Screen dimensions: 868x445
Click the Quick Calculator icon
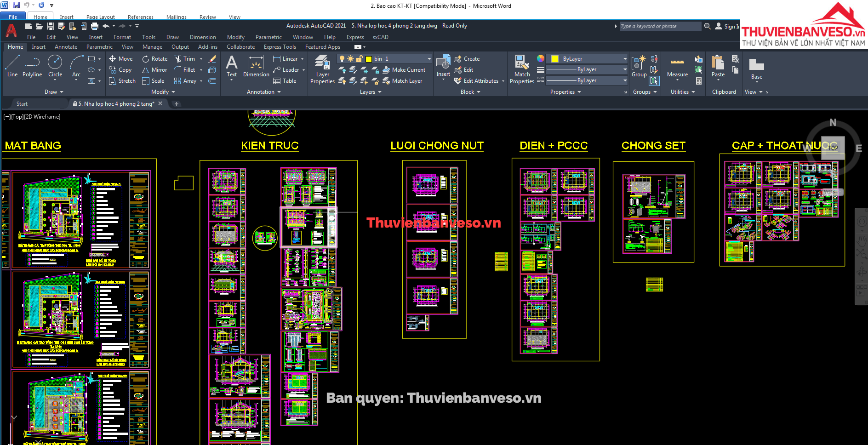[x=699, y=81]
